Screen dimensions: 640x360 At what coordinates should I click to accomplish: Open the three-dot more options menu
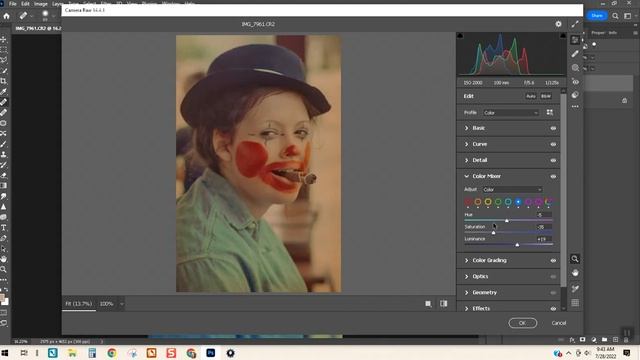[575, 107]
